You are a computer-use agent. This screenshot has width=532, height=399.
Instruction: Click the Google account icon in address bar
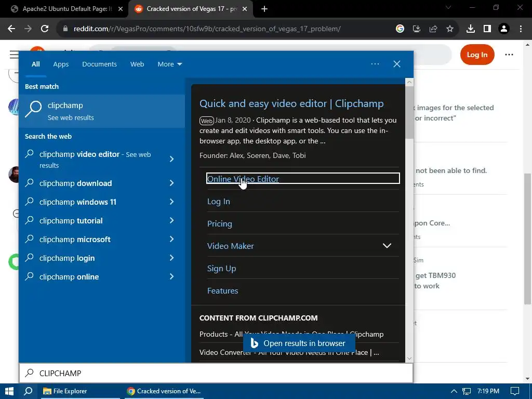(x=400, y=29)
